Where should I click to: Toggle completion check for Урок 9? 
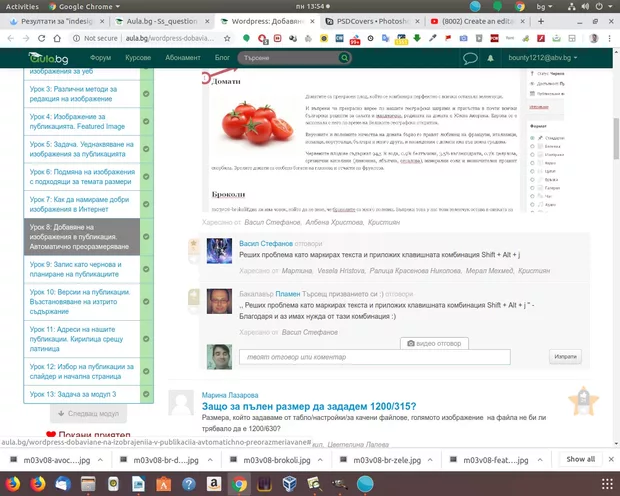[146, 269]
